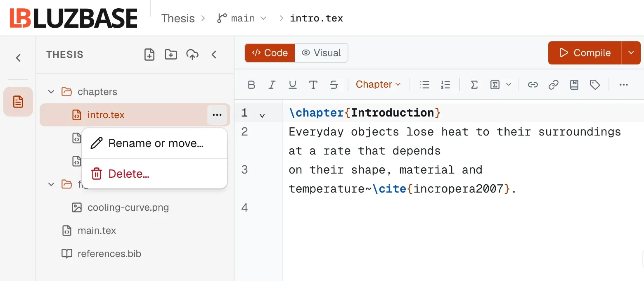
Task: Click the back arrow in the left sidebar
Action: 18,58
